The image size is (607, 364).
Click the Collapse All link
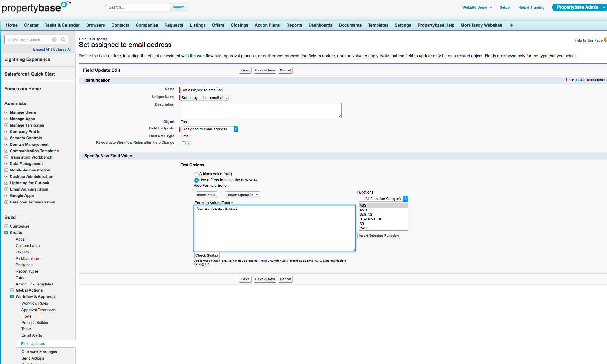[62, 49]
